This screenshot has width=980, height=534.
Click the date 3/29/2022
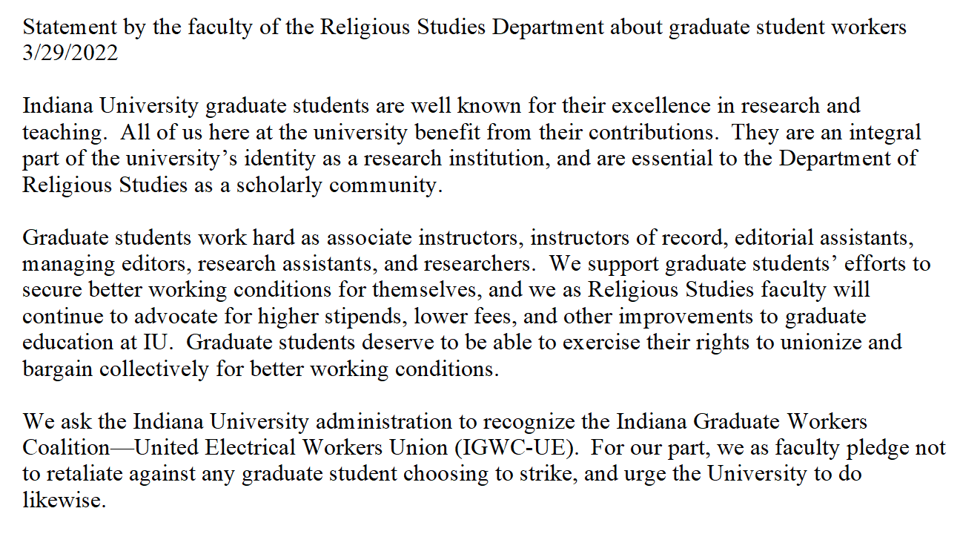(x=70, y=54)
